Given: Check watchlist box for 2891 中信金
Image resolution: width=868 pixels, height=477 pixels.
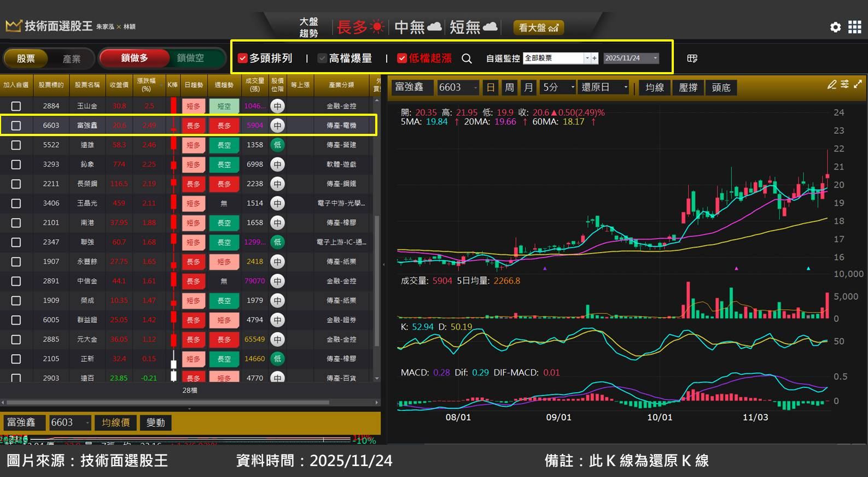Looking at the screenshot, I should point(16,281).
